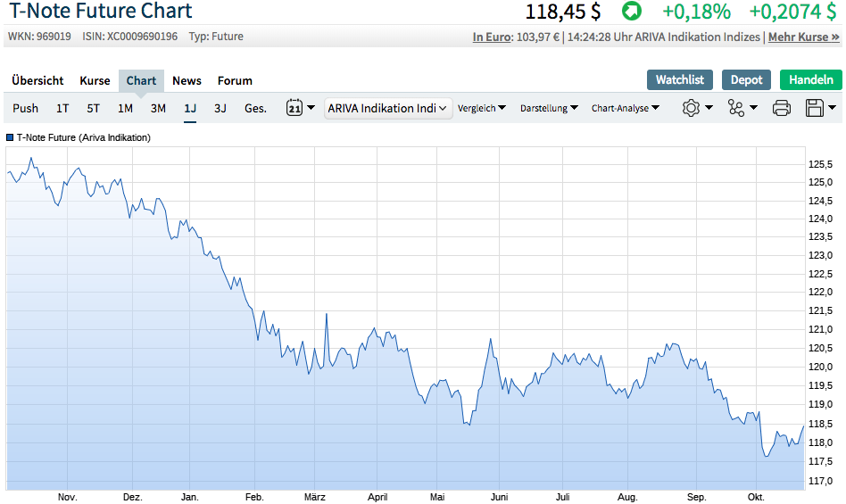The width and height of the screenshot is (846, 504).
Task: Click the green Handeln button
Action: (810, 79)
